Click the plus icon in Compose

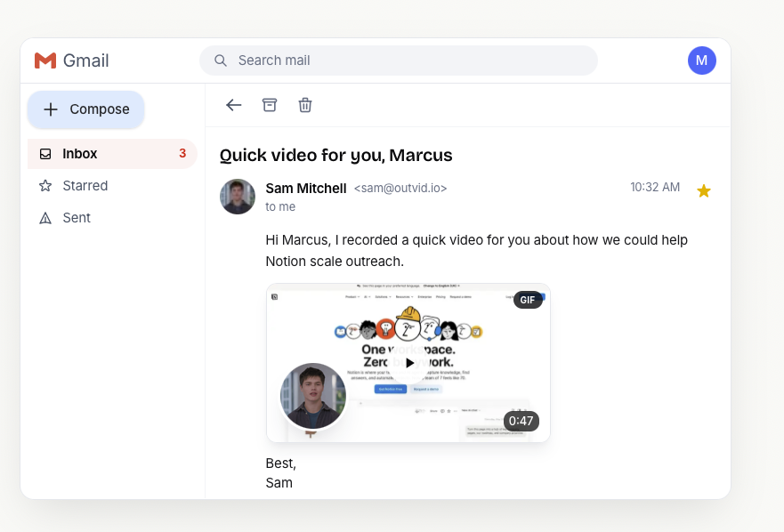(x=51, y=109)
